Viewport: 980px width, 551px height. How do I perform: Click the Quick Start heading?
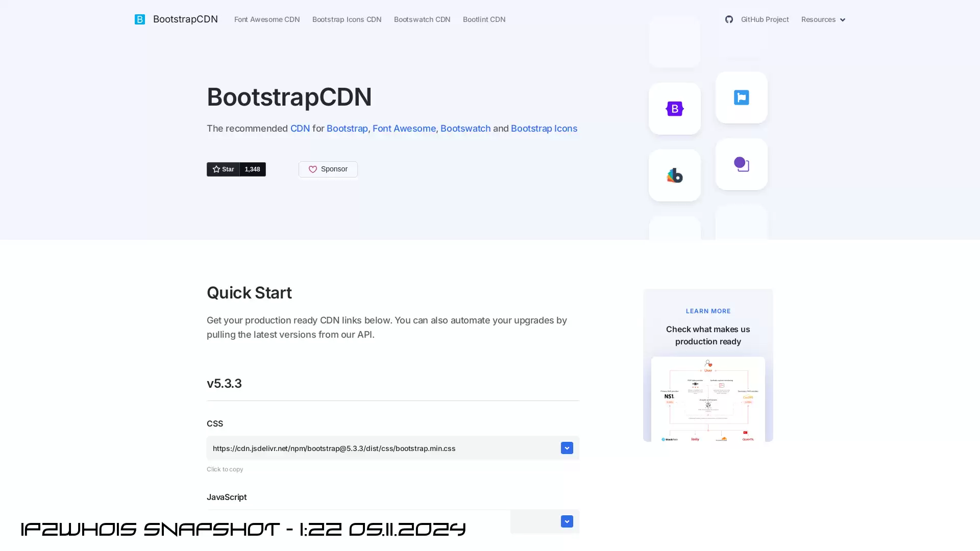pos(249,293)
